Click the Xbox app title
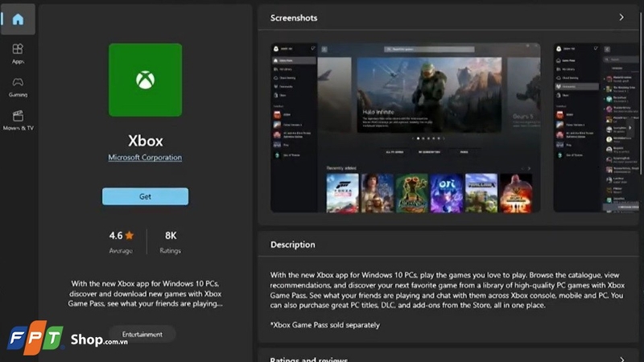Image resolution: width=644 pixels, height=362 pixels. click(x=146, y=141)
